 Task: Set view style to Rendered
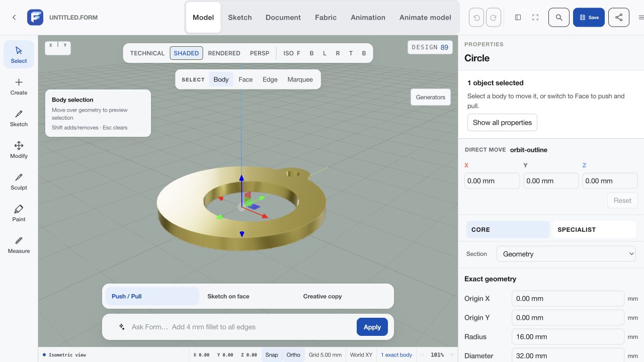pyautogui.click(x=224, y=53)
